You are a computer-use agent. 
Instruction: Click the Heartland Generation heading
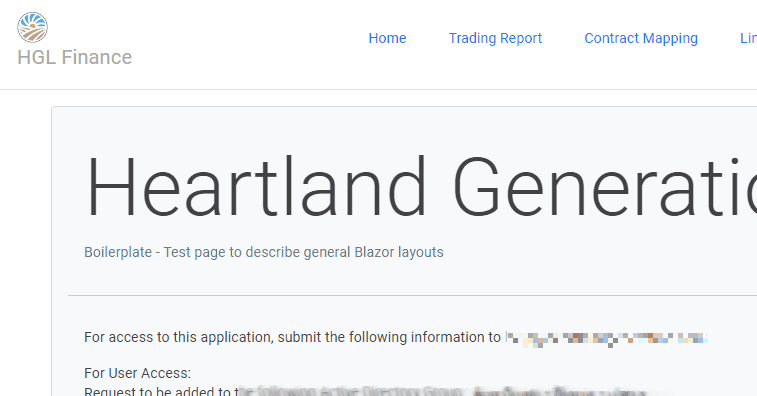421,187
